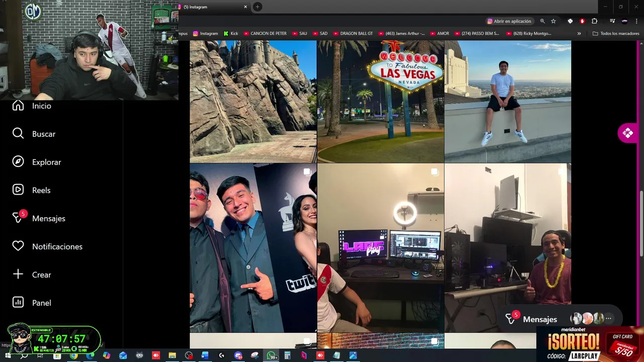Open the gaming PC thumbs-up post

click(508, 248)
